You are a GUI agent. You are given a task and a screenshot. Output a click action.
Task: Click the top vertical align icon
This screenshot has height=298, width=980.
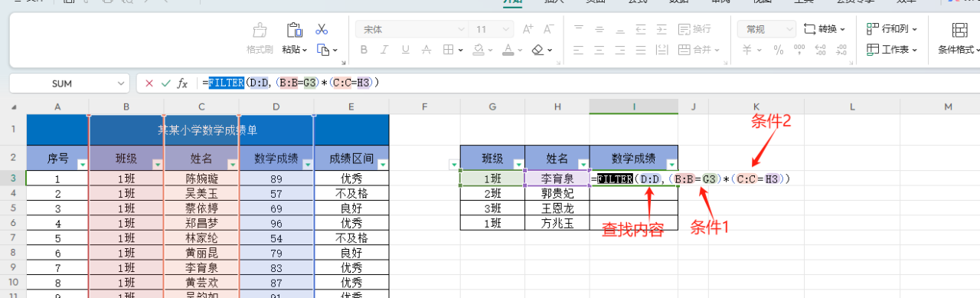point(580,29)
